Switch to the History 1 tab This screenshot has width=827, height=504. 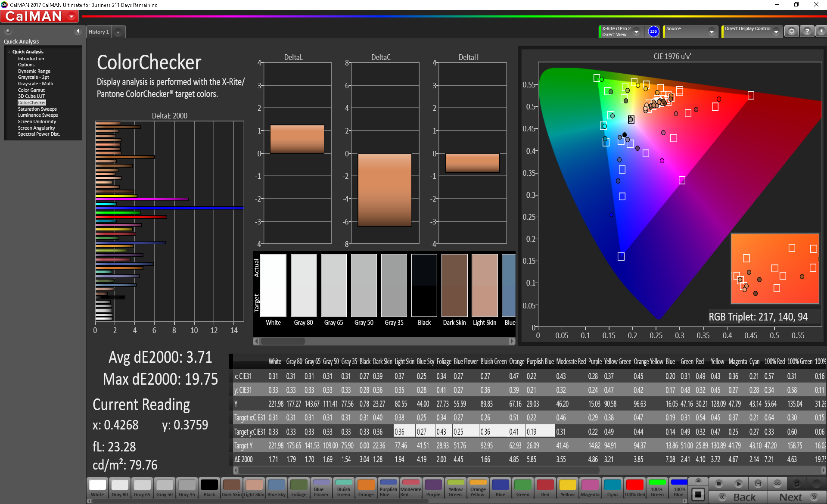click(x=99, y=32)
